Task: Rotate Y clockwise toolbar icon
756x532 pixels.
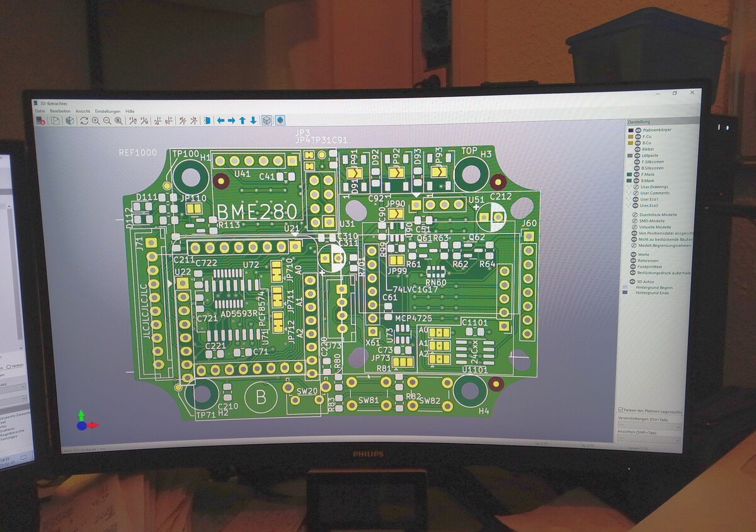Action: coord(157,121)
